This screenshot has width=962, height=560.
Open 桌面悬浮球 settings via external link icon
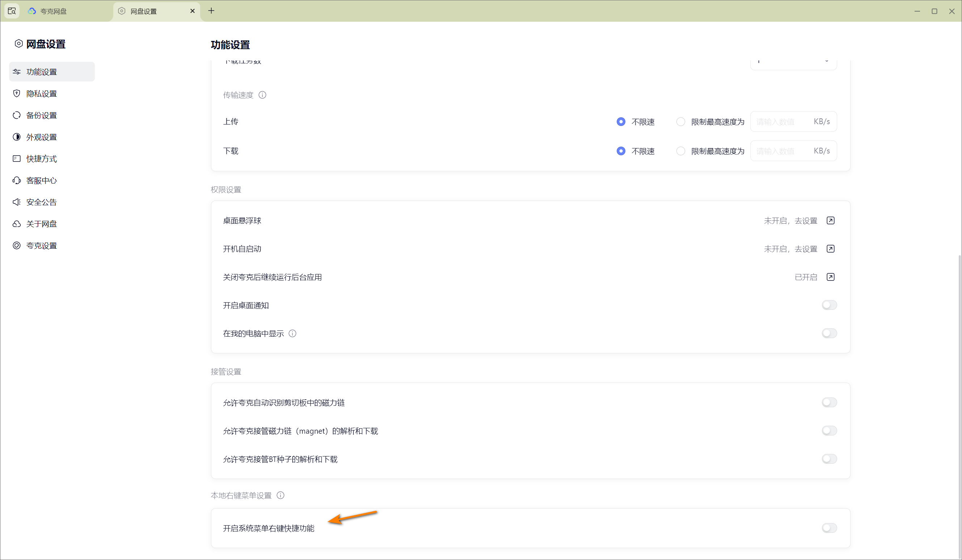(x=830, y=220)
